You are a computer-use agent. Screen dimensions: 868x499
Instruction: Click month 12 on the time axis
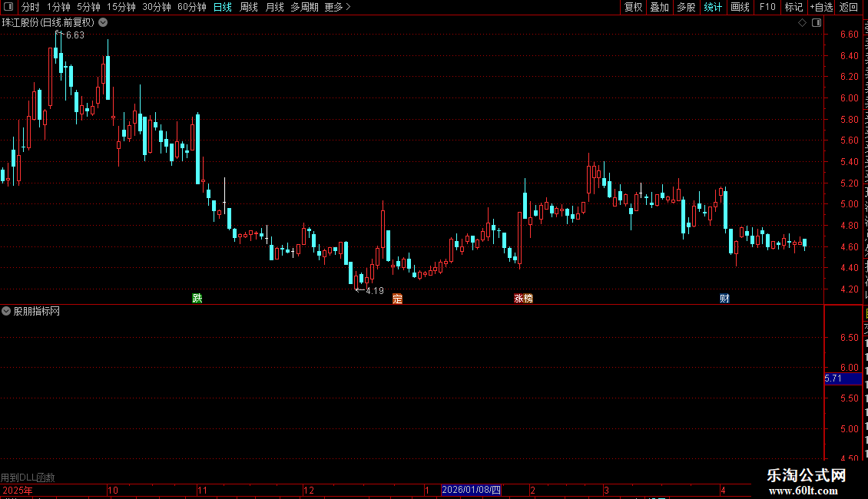point(308,490)
